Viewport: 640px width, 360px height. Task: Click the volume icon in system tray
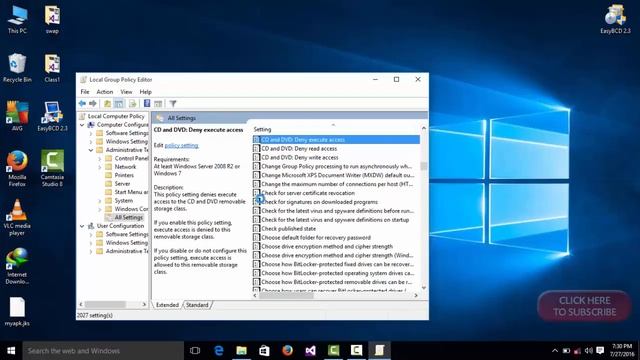coord(589,351)
